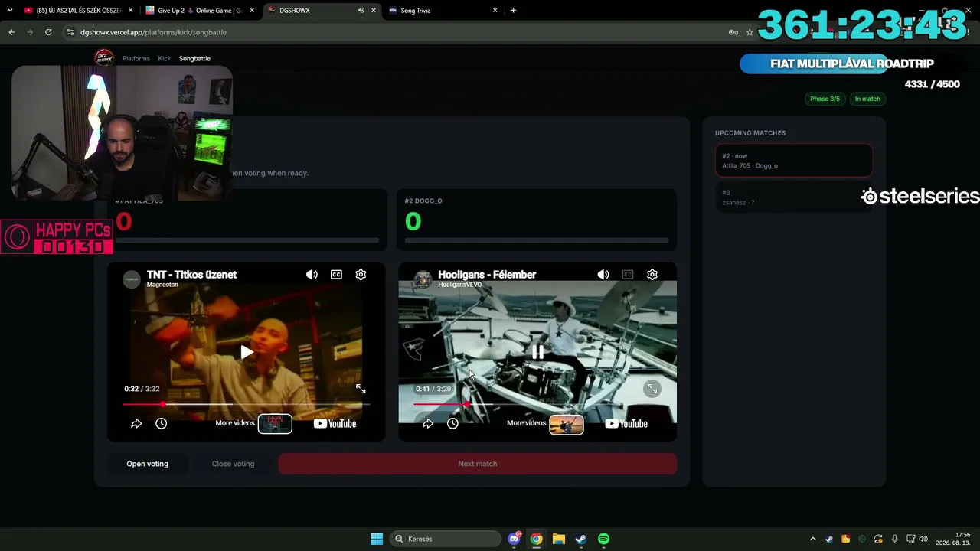Add TNT video to Watch Later

point(161,423)
